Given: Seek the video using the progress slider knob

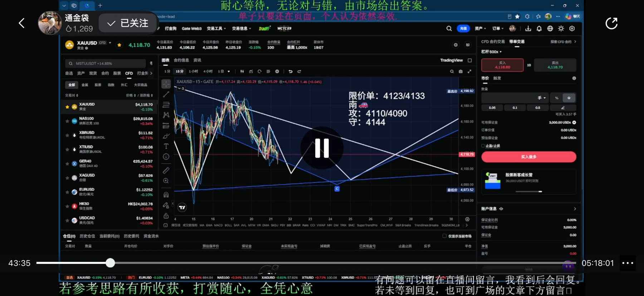Looking at the screenshot, I should coord(110,263).
